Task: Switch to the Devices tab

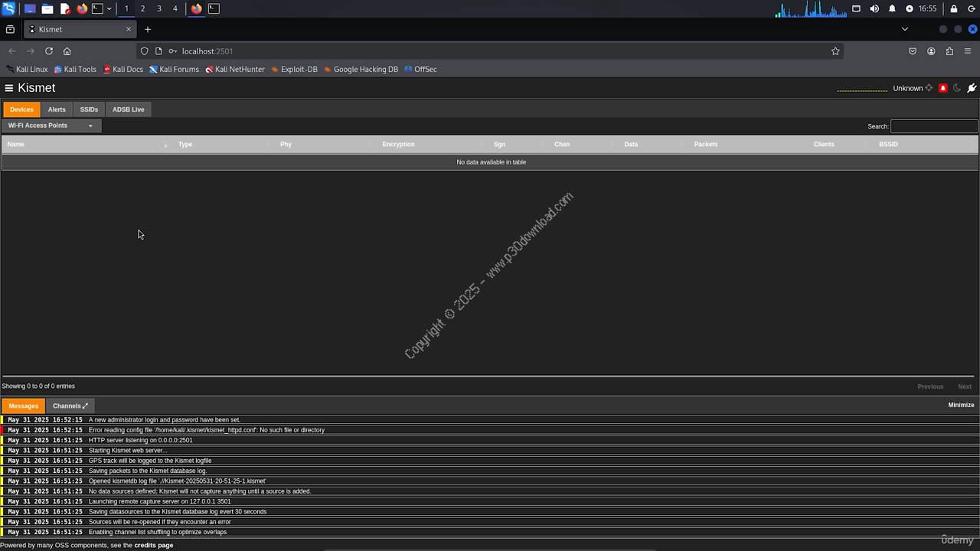Action: pos(21,109)
